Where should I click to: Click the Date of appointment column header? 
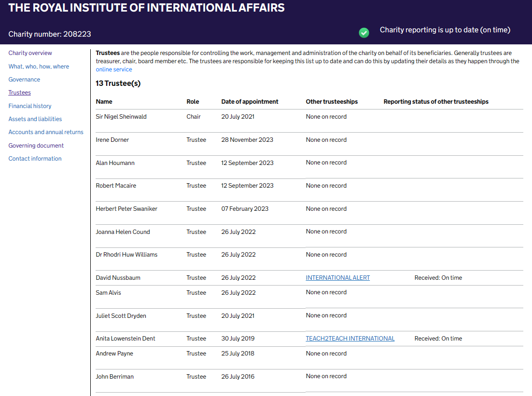coord(250,102)
